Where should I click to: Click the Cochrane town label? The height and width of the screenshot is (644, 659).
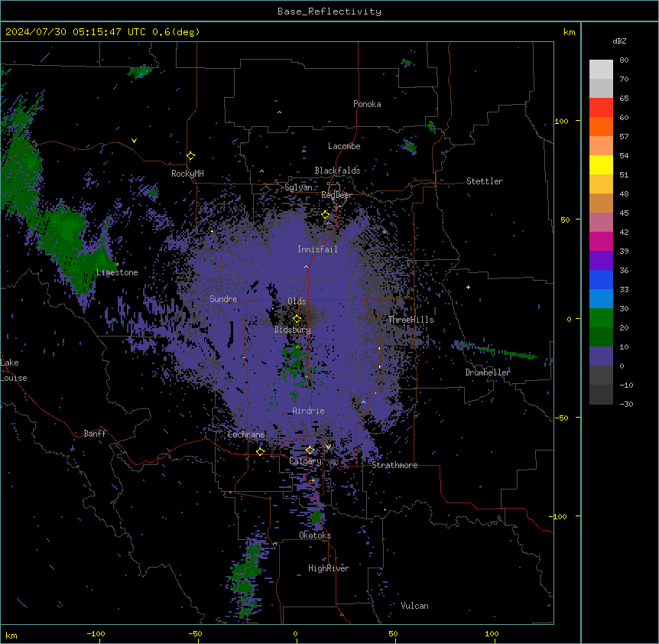(246, 434)
